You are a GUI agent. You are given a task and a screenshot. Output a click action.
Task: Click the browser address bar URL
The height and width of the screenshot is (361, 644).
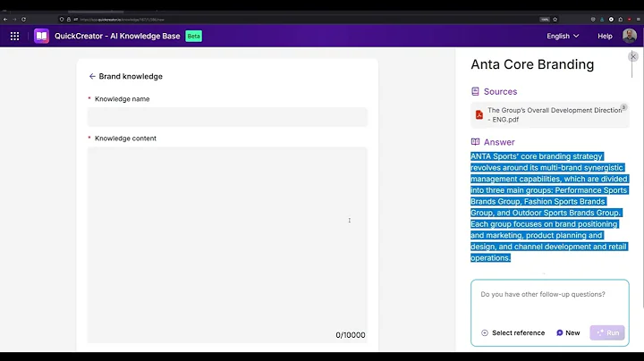point(123,20)
